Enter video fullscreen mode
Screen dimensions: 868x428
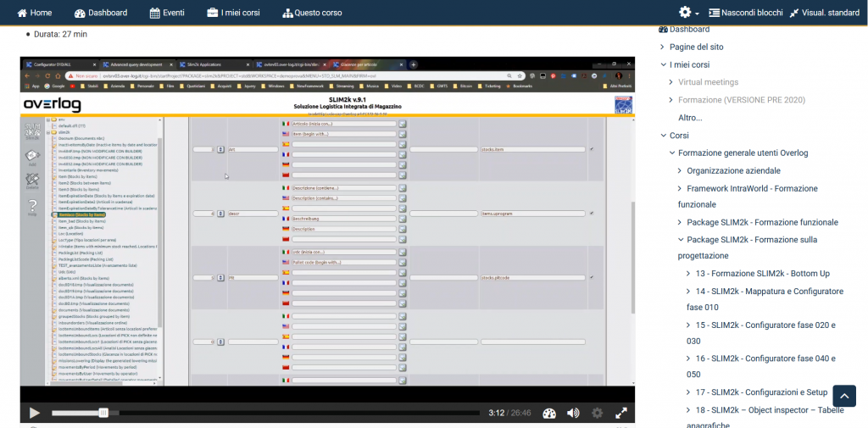click(x=621, y=413)
